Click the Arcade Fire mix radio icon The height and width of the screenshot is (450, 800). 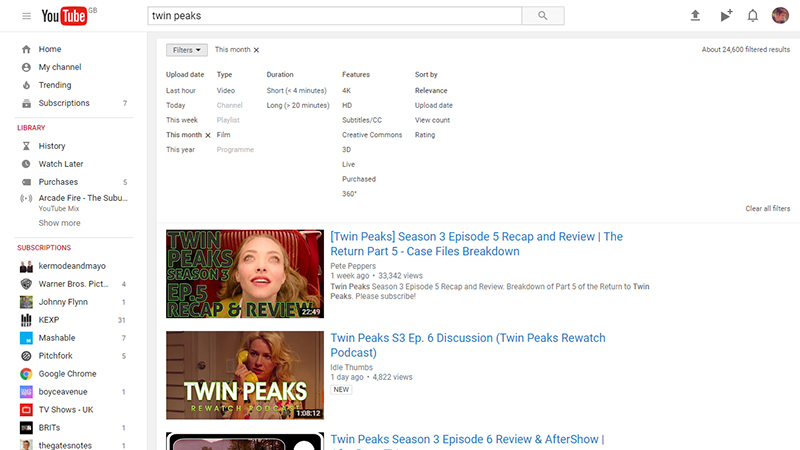26,198
